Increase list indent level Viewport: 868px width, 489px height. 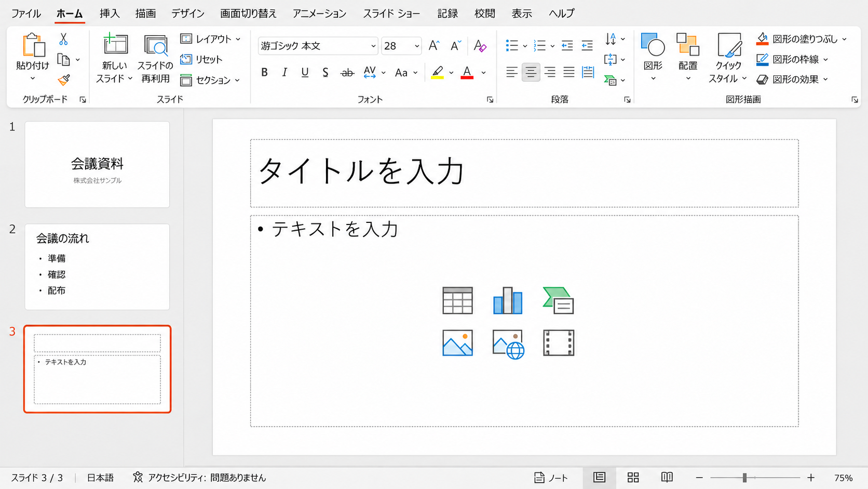click(587, 46)
